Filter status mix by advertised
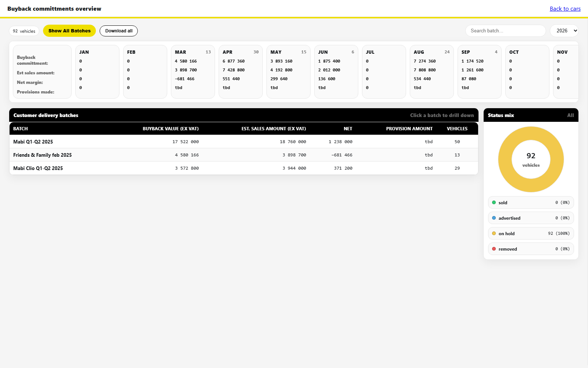 point(531,218)
